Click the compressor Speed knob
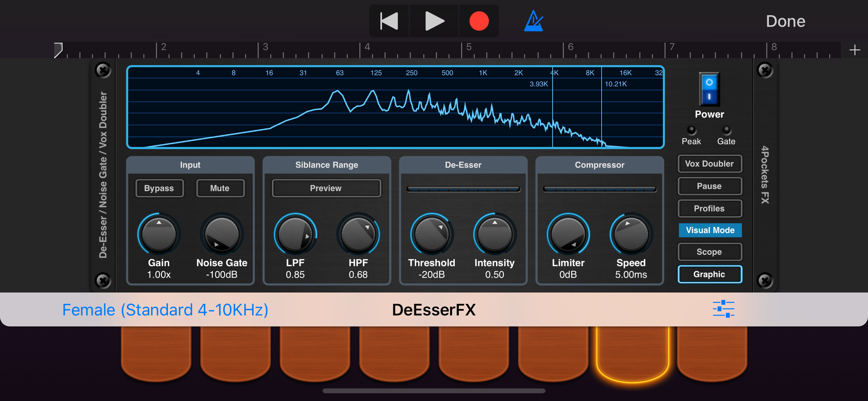This screenshot has height=401, width=868. point(631,234)
